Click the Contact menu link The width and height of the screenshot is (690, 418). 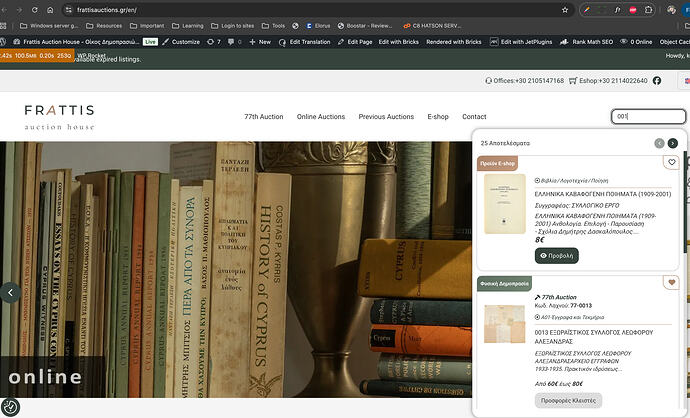click(474, 117)
